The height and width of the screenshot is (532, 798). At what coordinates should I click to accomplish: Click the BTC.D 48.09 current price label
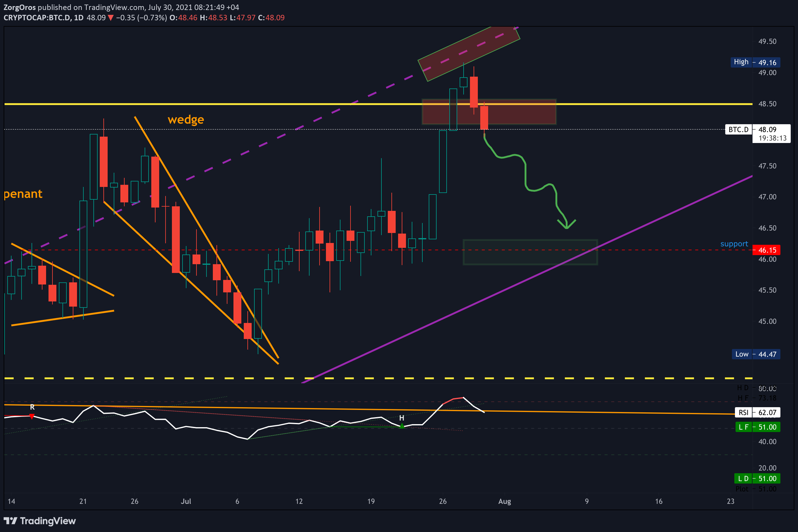[x=758, y=130]
